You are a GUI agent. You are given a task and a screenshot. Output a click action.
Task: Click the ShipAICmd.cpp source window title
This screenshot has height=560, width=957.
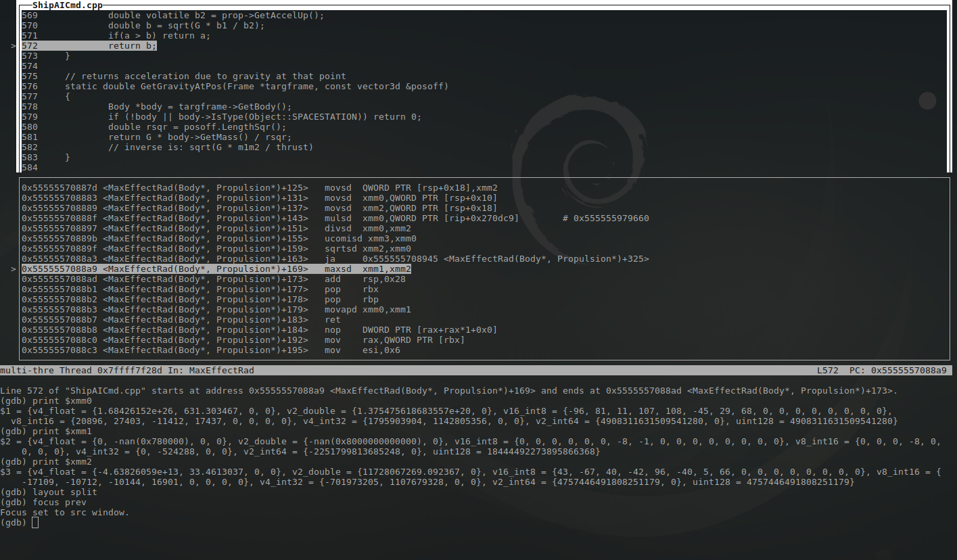point(68,5)
